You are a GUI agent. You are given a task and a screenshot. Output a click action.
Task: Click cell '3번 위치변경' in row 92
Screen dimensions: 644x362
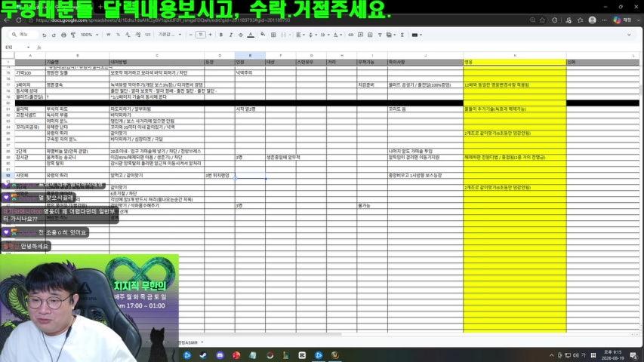click(219, 175)
